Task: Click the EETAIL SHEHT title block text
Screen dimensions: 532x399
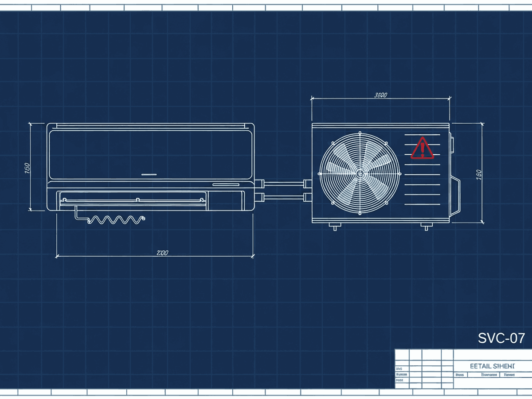Action: point(492,366)
